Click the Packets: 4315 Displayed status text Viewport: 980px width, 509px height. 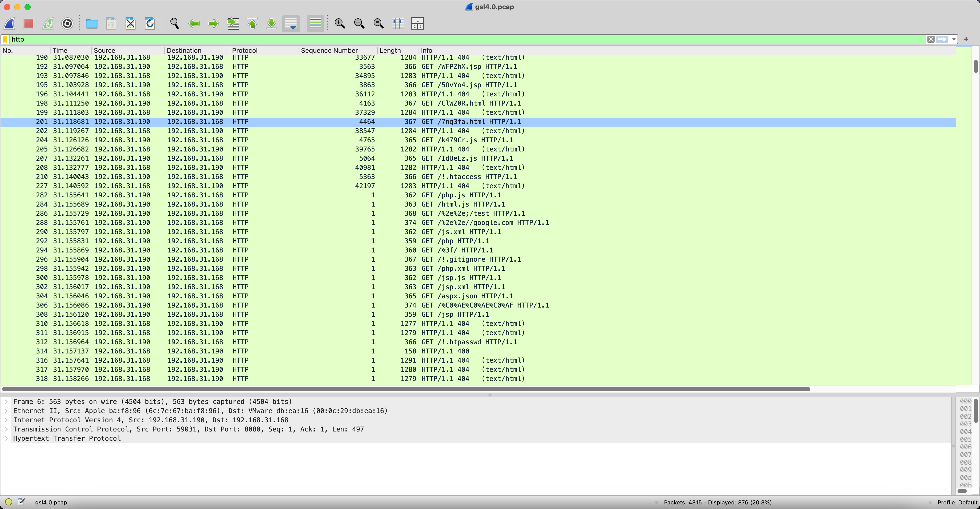click(717, 502)
